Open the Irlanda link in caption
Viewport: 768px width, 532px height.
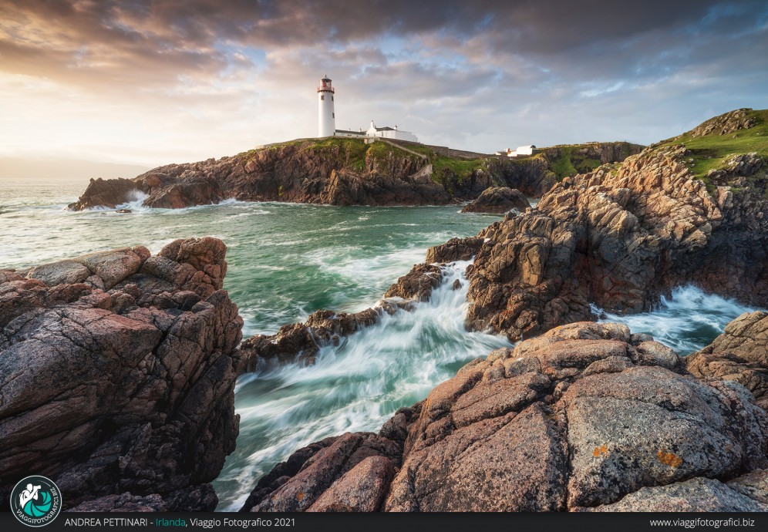[x=170, y=523]
